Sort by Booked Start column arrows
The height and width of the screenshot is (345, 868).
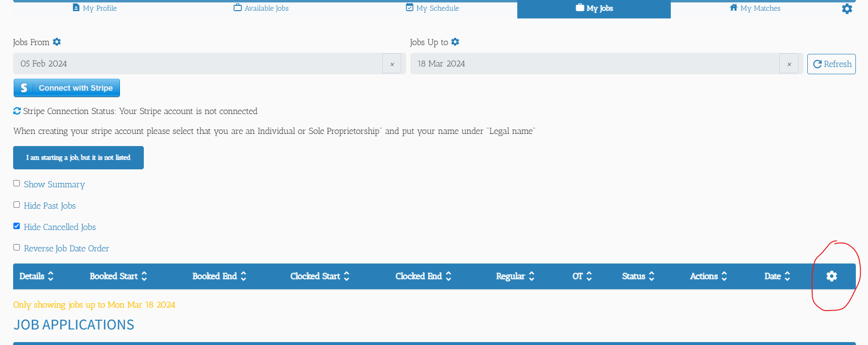pos(144,276)
